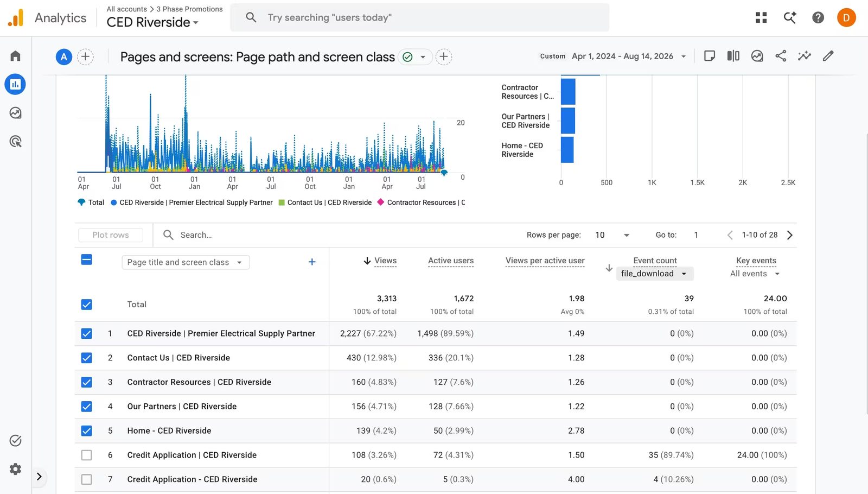Open Rows per page dropdown
Screen dimensions: 868x494
click(613, 235)
